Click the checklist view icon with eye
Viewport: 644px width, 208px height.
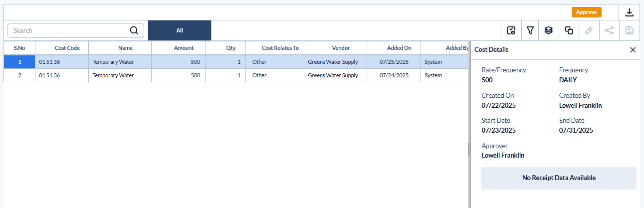[x=511, y=30]
